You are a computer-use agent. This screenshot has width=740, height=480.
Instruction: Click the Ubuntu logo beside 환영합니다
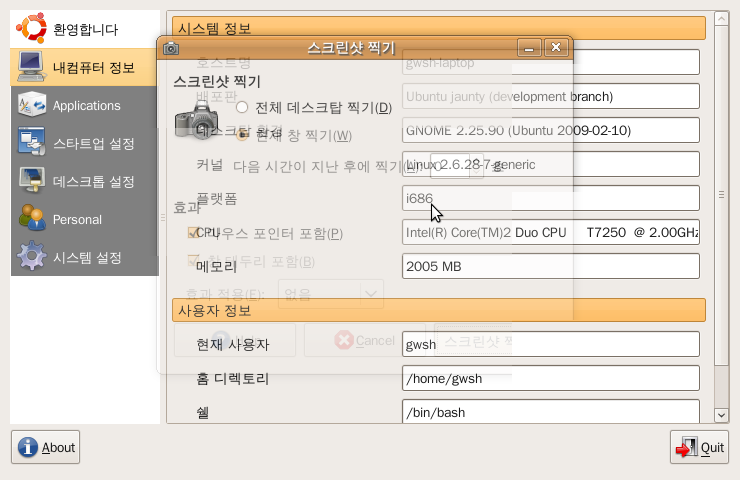pyautogui.click(x=32, y=28)
